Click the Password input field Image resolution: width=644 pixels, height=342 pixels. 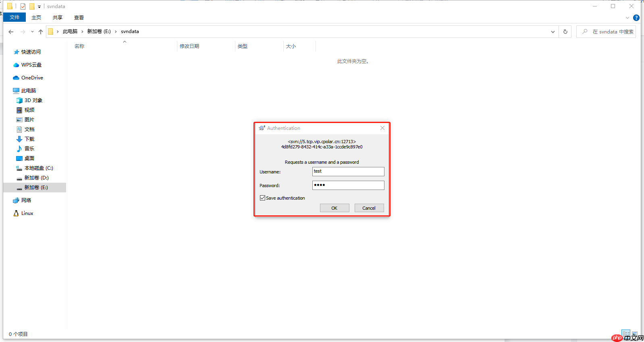pyautogui.click(x=348, y=185)
